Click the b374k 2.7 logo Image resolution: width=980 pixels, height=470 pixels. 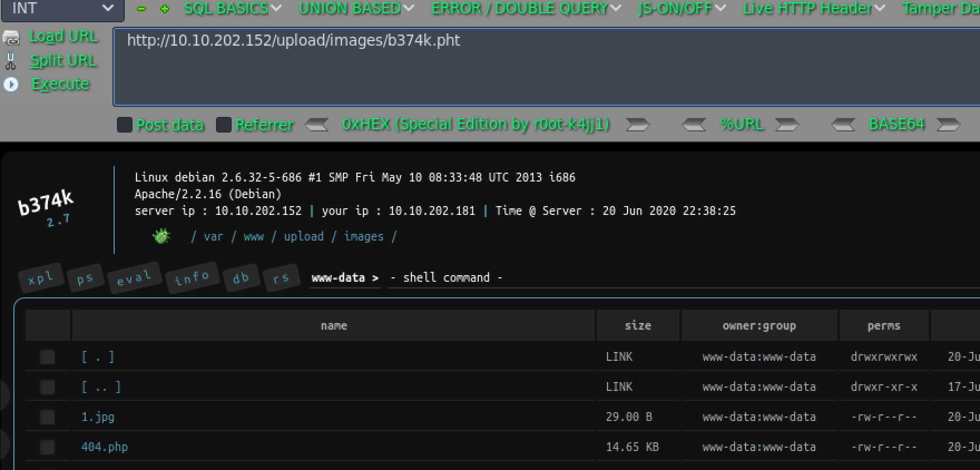46,208
